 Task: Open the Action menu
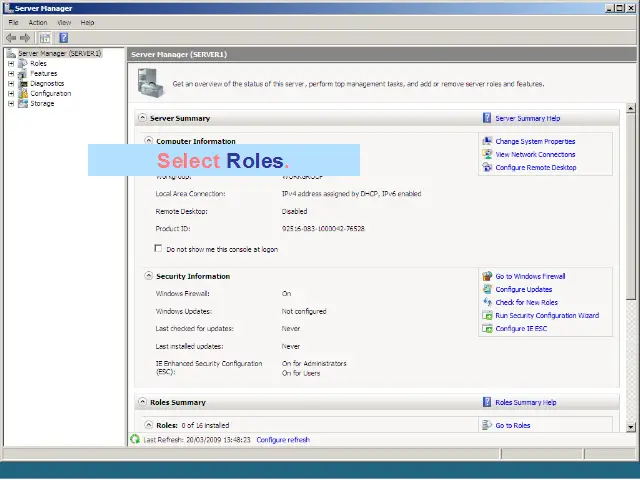pyautogui.click(x=38, y=22)
